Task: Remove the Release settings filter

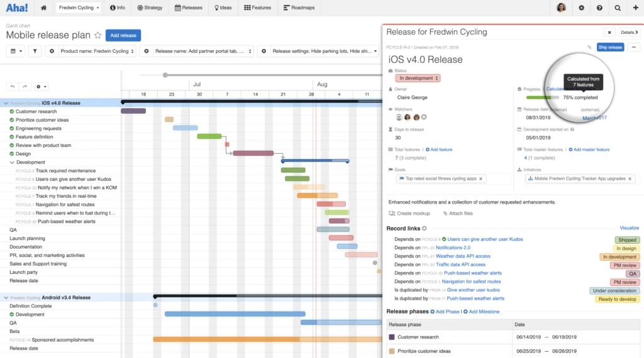Action: point(264,52)
